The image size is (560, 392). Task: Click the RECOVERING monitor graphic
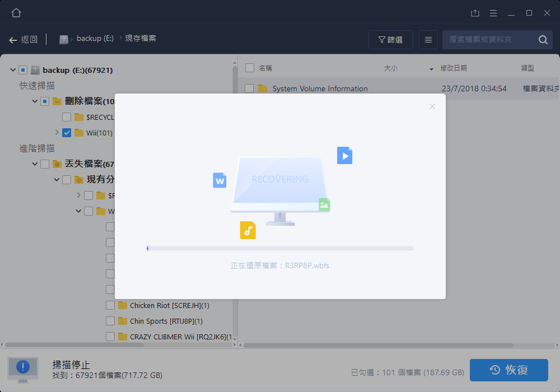click(x=280, y=191)
